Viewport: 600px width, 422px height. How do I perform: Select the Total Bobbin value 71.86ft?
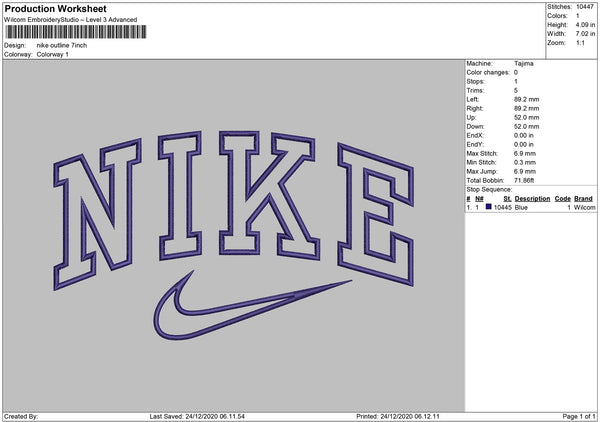524,181
